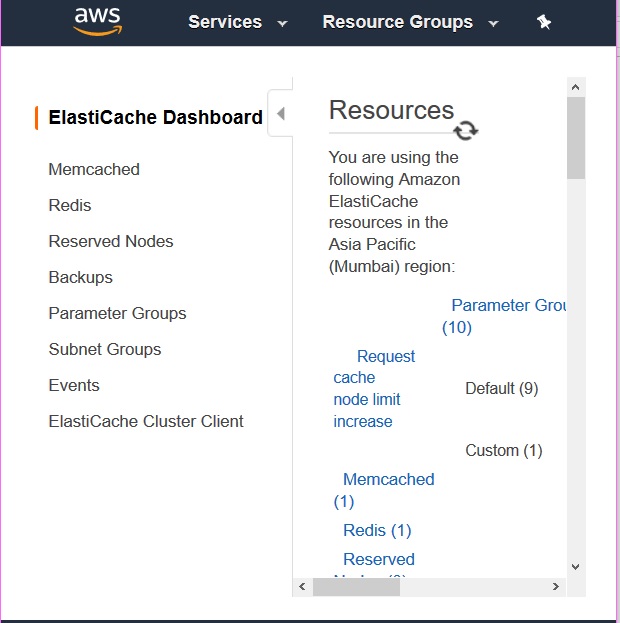Viewport: 620px width, 623px height.
Task: Refresh the Resources section
Action: click(466, 131)
